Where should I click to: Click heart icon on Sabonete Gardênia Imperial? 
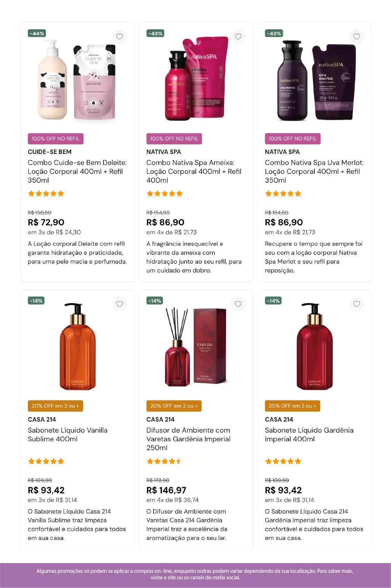pyautogui.click(x=356, y=304)
